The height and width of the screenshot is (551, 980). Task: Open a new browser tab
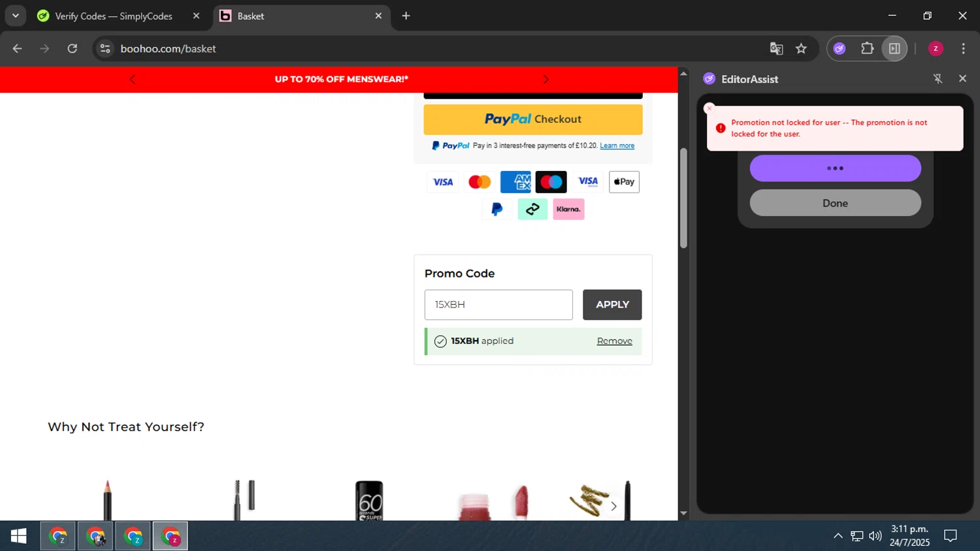click(406, 16)
